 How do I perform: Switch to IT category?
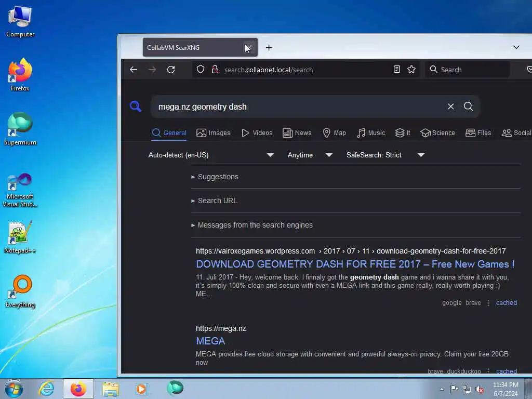[403, 132]
